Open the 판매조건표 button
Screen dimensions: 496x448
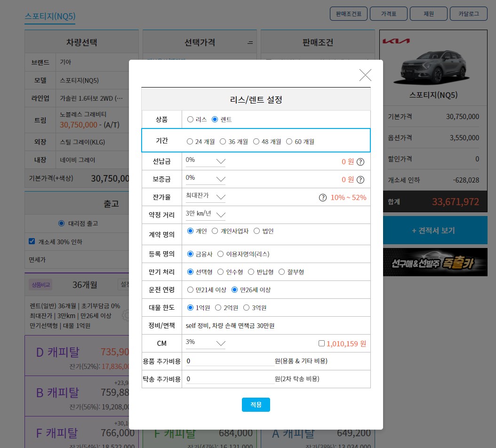349,14
